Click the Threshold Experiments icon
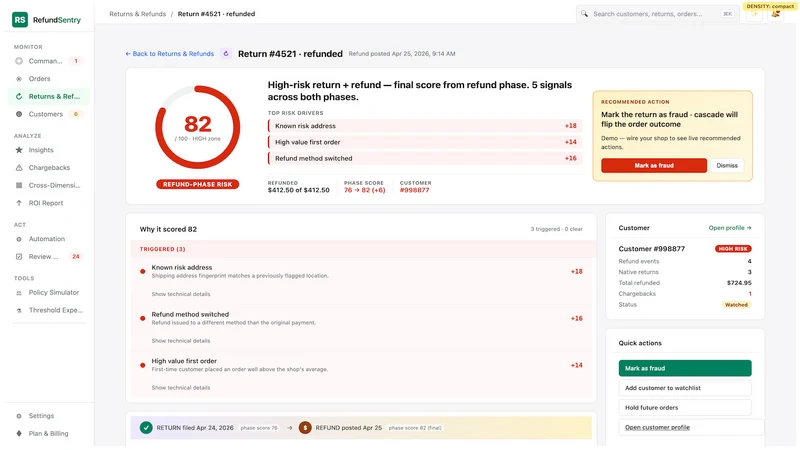The height and width of the screenshot is (450, 800). click(x=19, y=310)
